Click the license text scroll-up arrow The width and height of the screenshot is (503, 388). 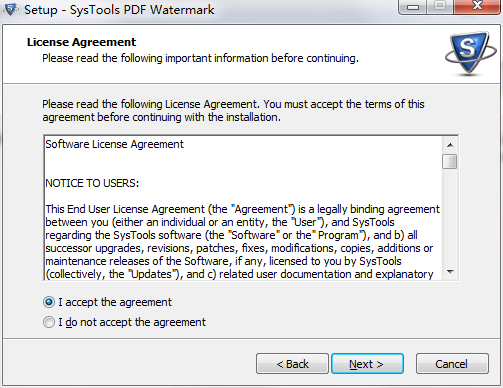coord(450,145)
